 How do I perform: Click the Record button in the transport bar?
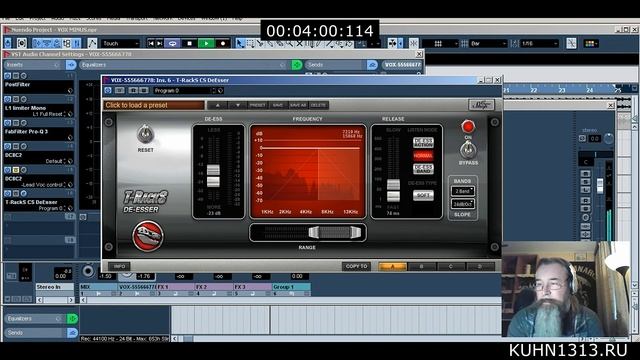coord(223,43)
